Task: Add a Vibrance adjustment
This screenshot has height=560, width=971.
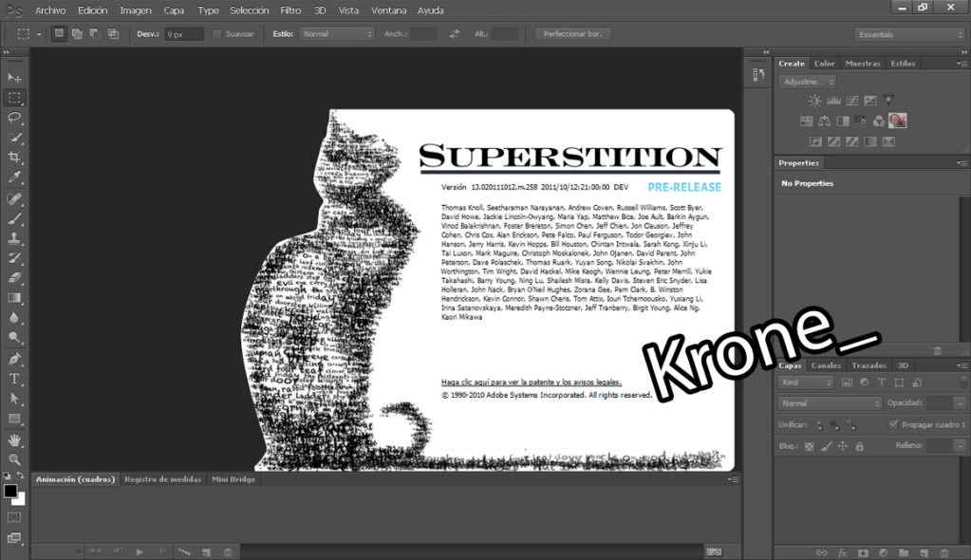Action: coord(888,101)
